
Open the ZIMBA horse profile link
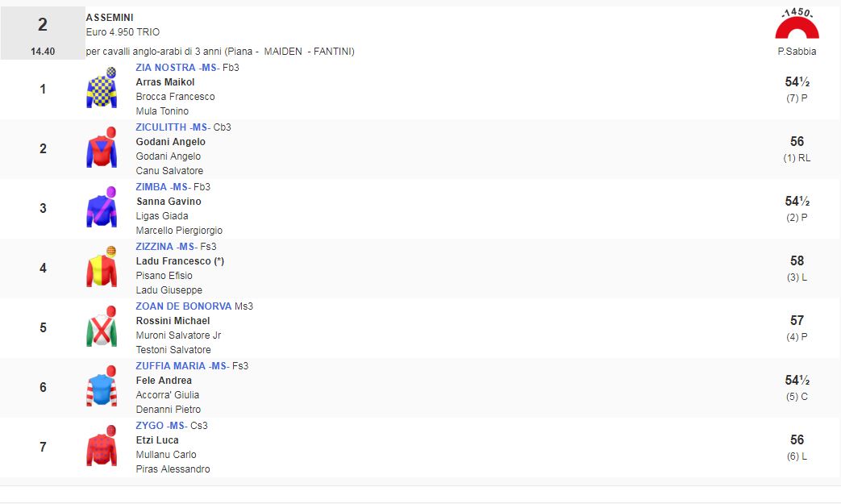coord(152,187)
